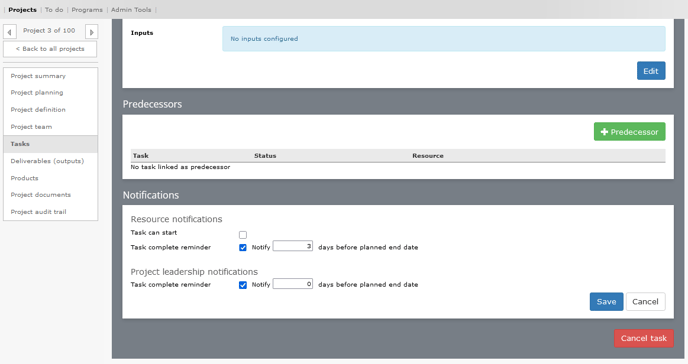Click leadership notify days input field
Screen dimensions: 688x364
[x=293, y=284]
